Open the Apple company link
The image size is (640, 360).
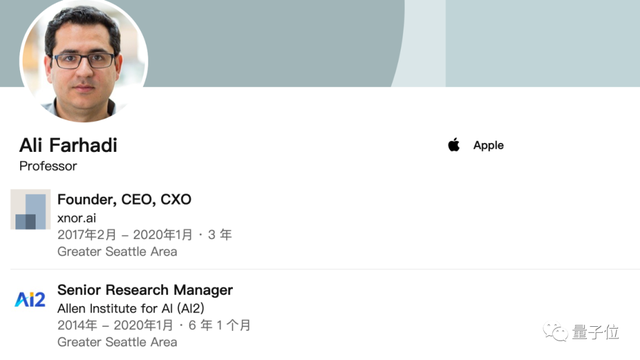(x=488, y=145)
